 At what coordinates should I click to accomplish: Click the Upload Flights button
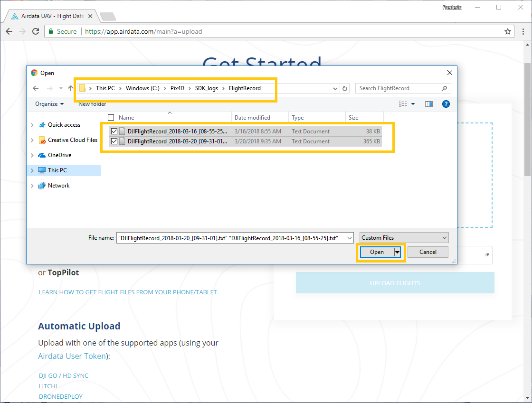pos(395,283)
